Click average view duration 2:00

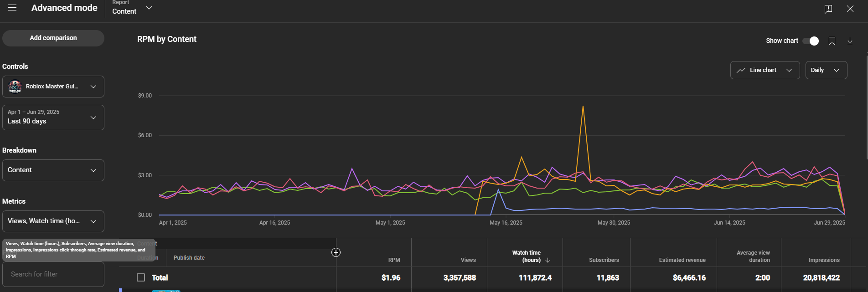point(763,278)
